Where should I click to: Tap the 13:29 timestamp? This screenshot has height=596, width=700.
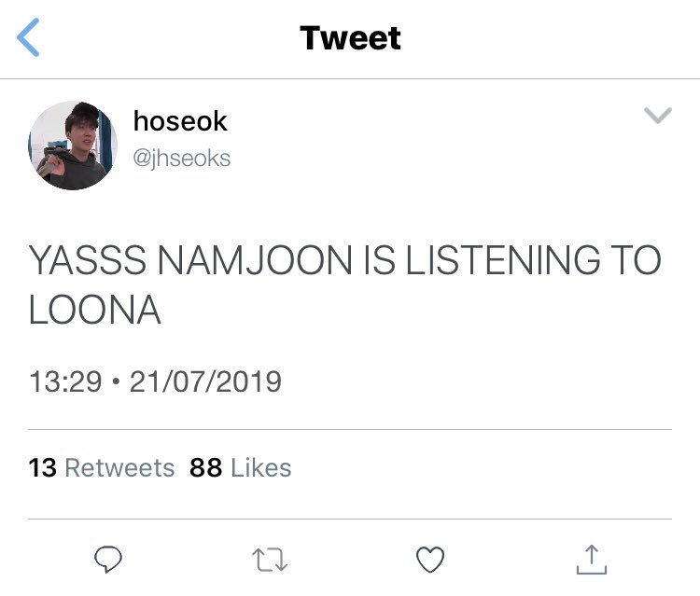pos(65,381)
